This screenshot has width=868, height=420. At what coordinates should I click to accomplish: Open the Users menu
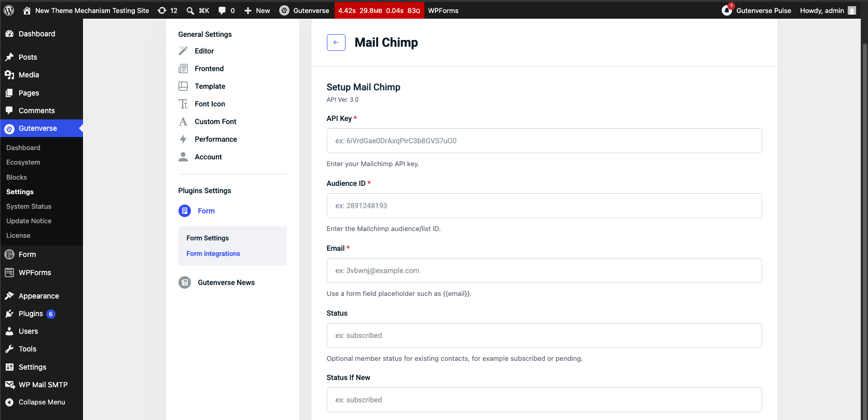(x=42, y=331)
